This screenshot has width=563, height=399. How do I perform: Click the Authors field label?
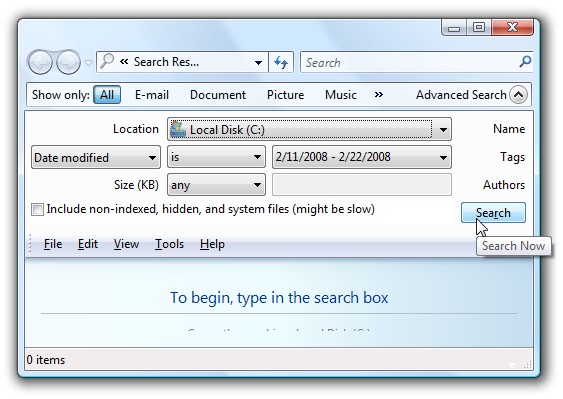[x=504, y=185]
